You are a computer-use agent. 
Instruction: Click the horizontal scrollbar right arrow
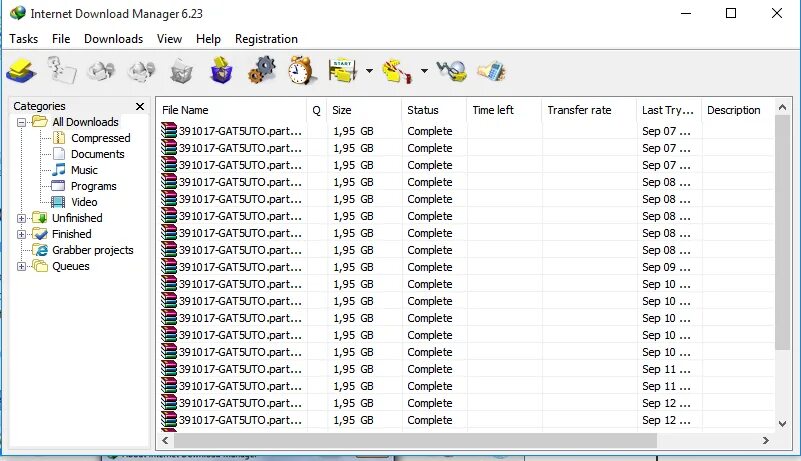765,440
